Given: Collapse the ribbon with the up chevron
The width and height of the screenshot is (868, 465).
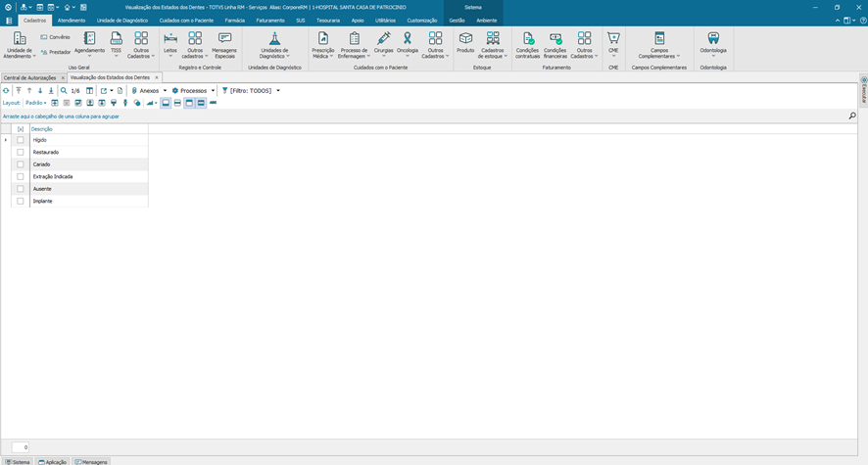Looking at the screenshot, I should [837, 21].
